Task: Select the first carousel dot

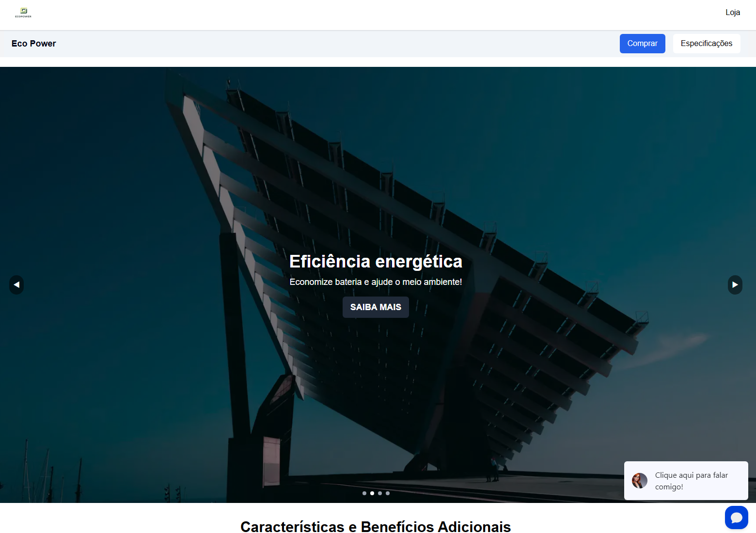Action: (x=364, y=493)
